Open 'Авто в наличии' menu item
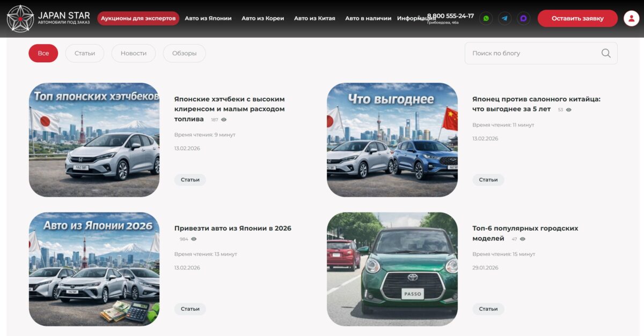This screenshot has width=644, height=336. [x=368, y=18]
